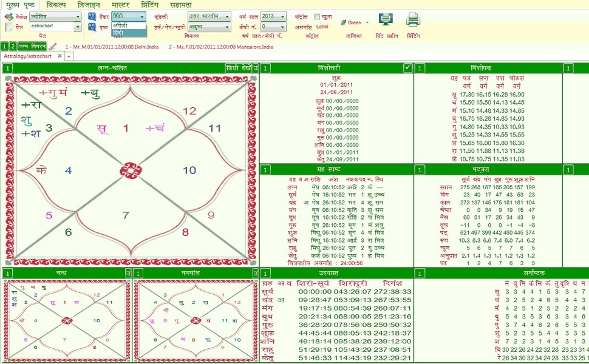Open the हेडर हिंदी language dropdown

(x=129, y=16)
